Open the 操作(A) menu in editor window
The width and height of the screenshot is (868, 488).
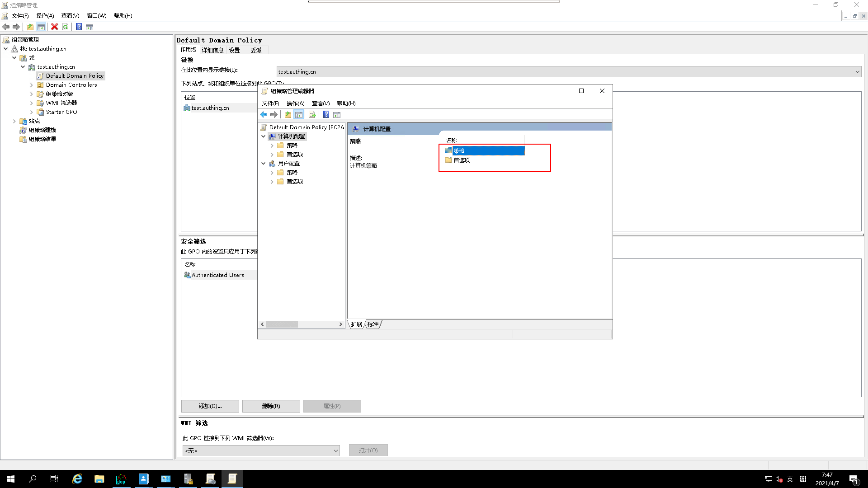click(x=295, y=103)
